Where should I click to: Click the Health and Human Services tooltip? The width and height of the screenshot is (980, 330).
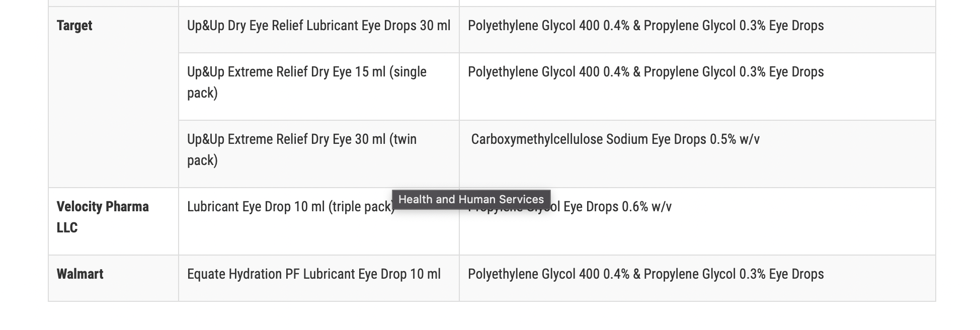click(x=471, y=200)
